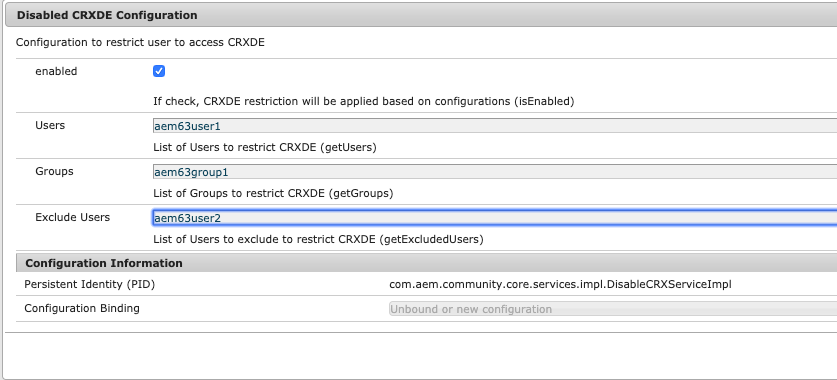Click the getGroups help text
The height and width of the screenshot is (380, 837).
pyautogui.click(x=273, y=193)
